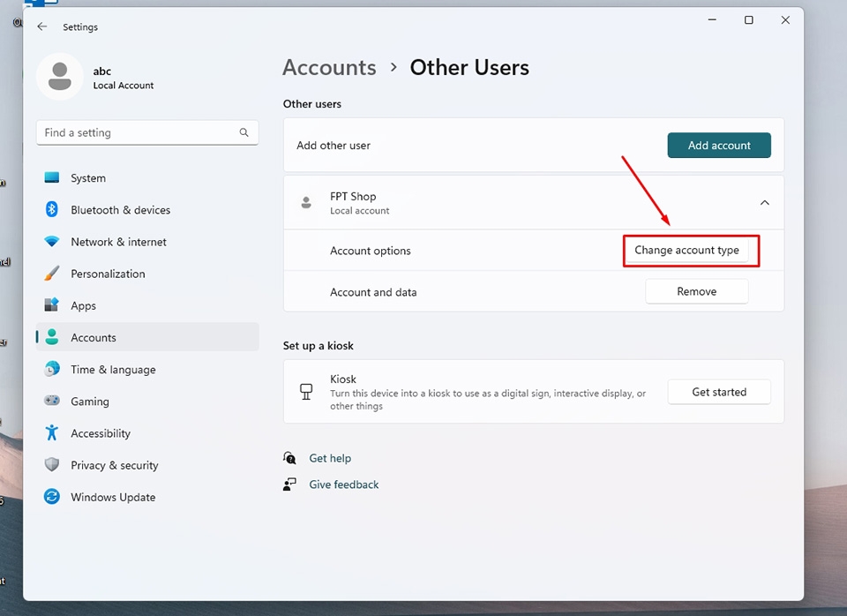This screenshot has width=847, height=616.
Task: Click the Add other user label
Action: [x=334, y=146]
